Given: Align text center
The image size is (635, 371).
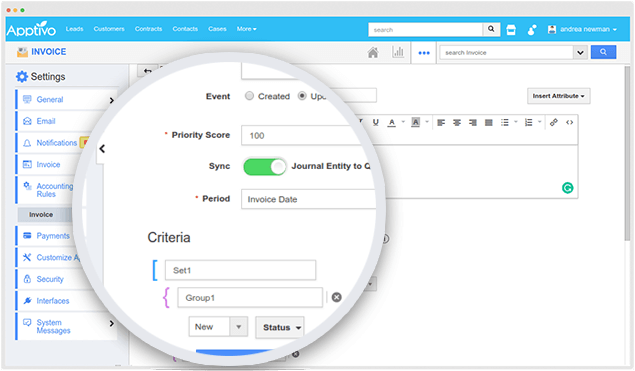Looking at the screenshot, I should [457, 123].
